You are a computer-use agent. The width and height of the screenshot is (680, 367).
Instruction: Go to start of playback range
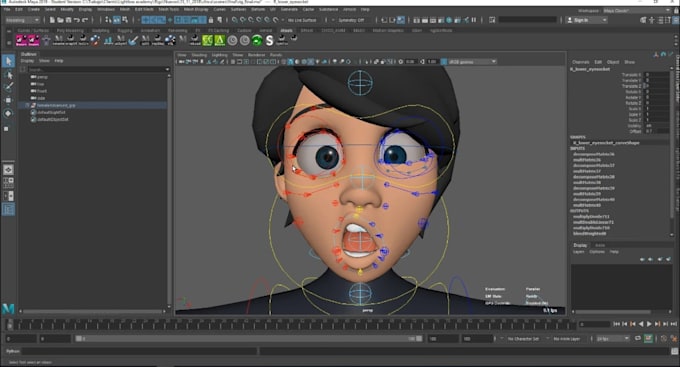616,324
